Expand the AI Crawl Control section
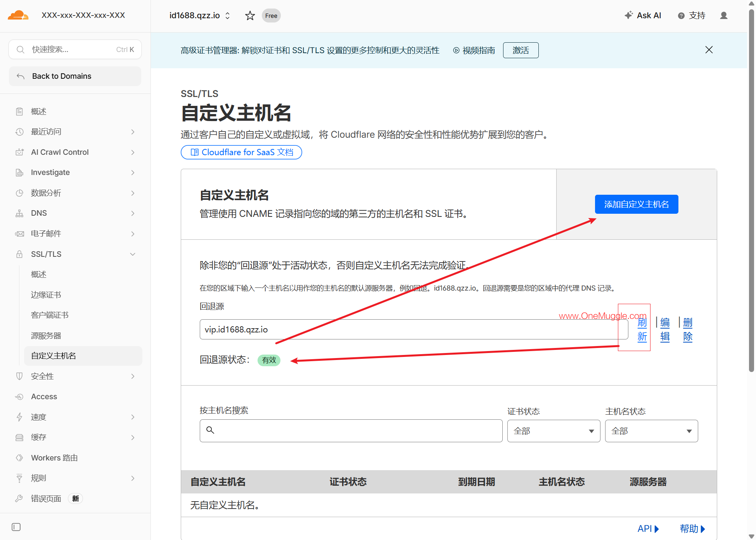The height and width of the screenshot is (540, 756). 133,152
